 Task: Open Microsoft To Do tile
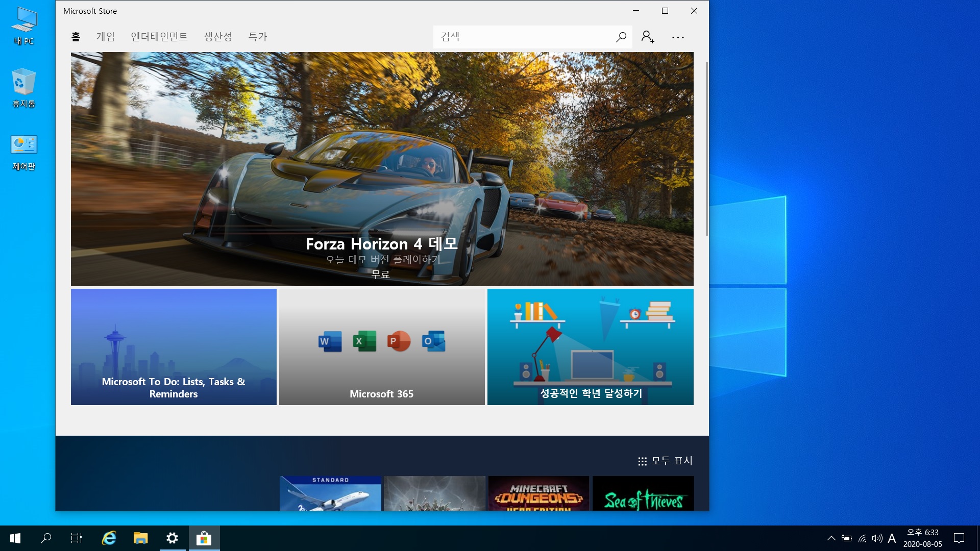pos(174,347)
